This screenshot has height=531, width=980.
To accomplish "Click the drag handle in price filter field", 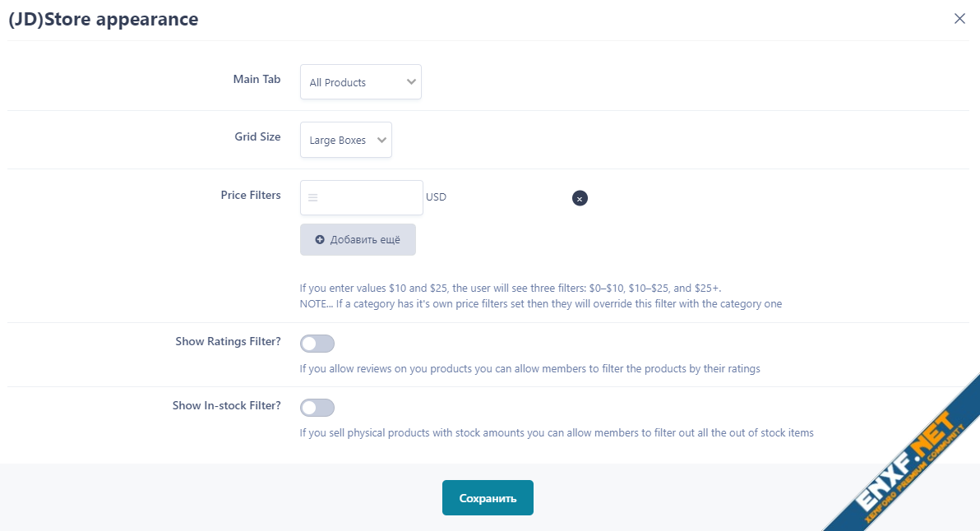I will click(x=313, y=198).
